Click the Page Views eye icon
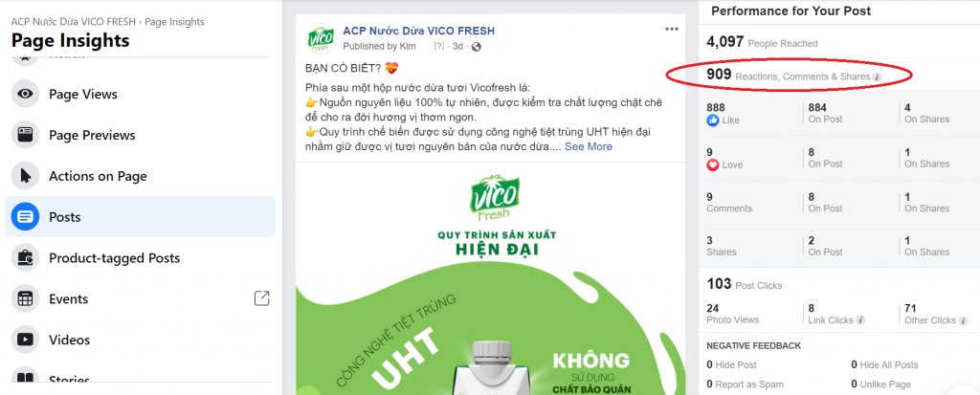The image size is (980, 395). click(25, 95)
